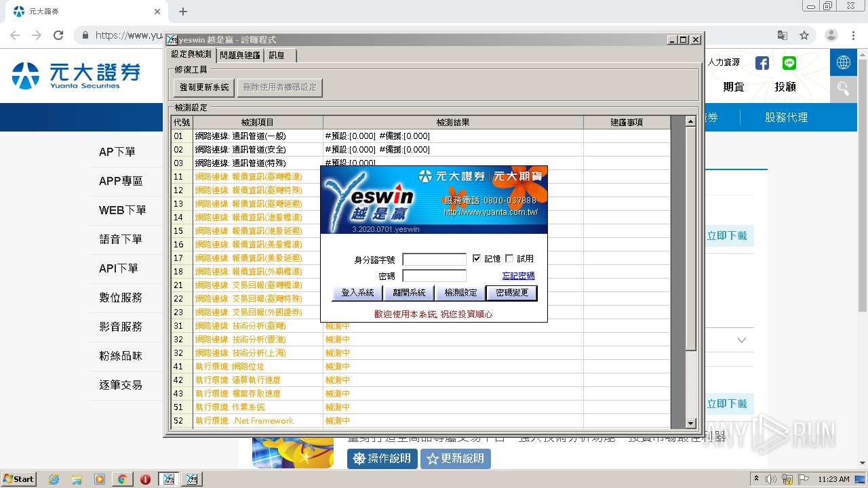
Task: Toggle the 記憶 checkbox
Action: (x=477, y=258)
